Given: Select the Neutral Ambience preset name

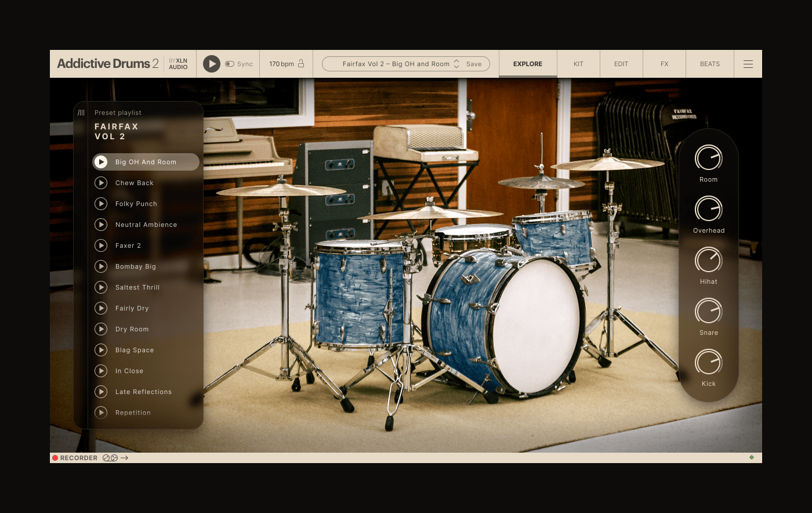Looking at the screenshot, I should coord(146,225).
